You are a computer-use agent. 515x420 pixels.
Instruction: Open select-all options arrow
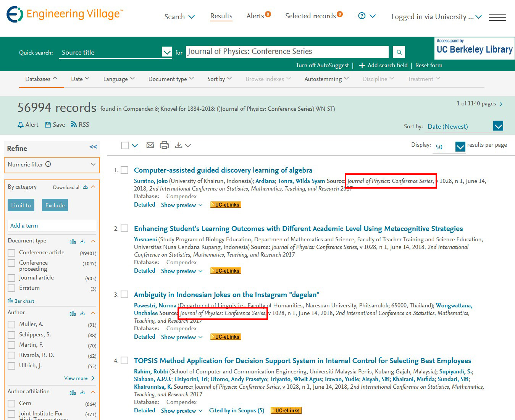135,145
